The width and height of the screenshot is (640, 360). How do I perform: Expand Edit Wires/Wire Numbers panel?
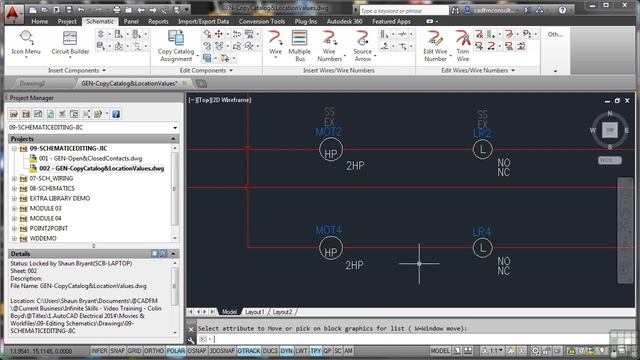[x=478, y=70]
